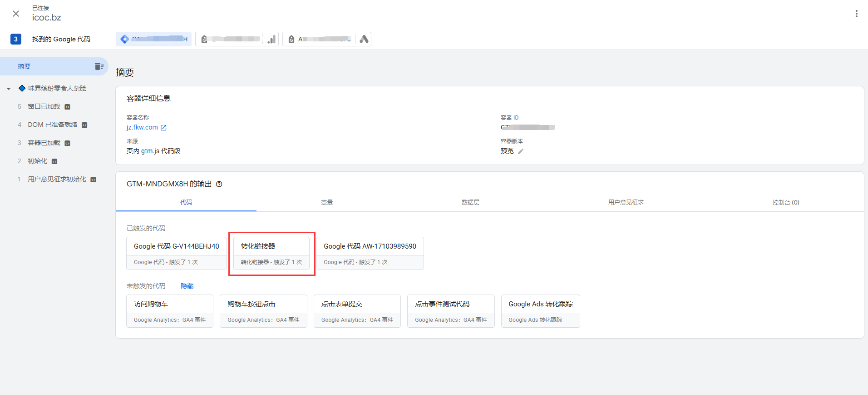Switch to the 变量 tab
Screen dimensions: 868x395
pos(327,202)
